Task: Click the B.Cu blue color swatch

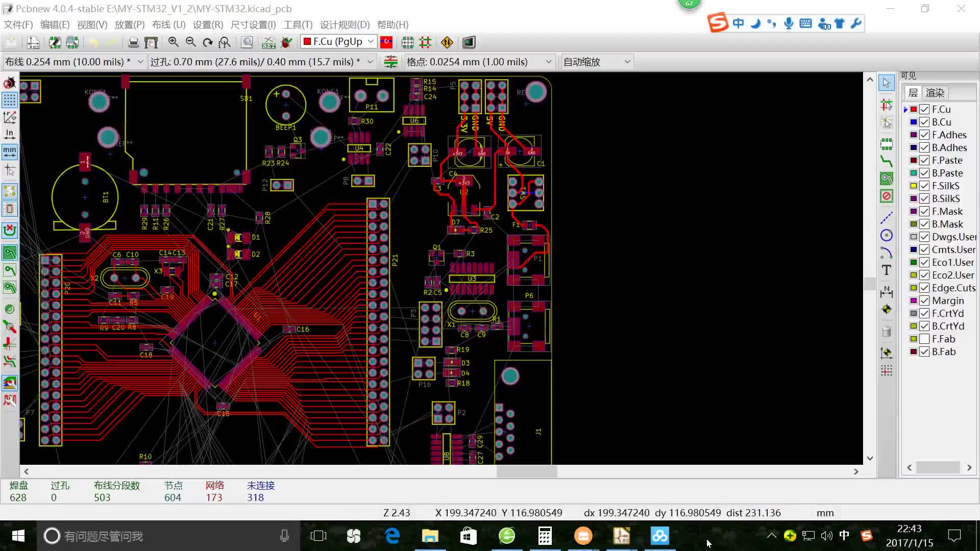Action: tap(914, 122)
